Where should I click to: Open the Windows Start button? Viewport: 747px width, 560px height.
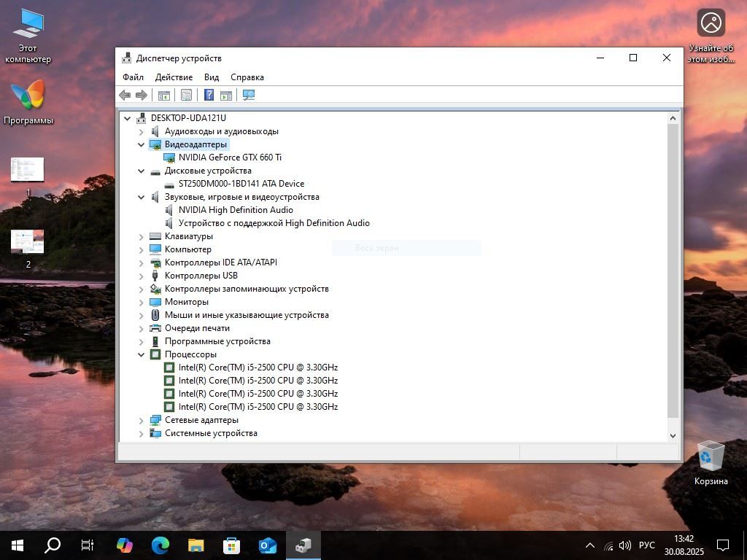(18, 545)
